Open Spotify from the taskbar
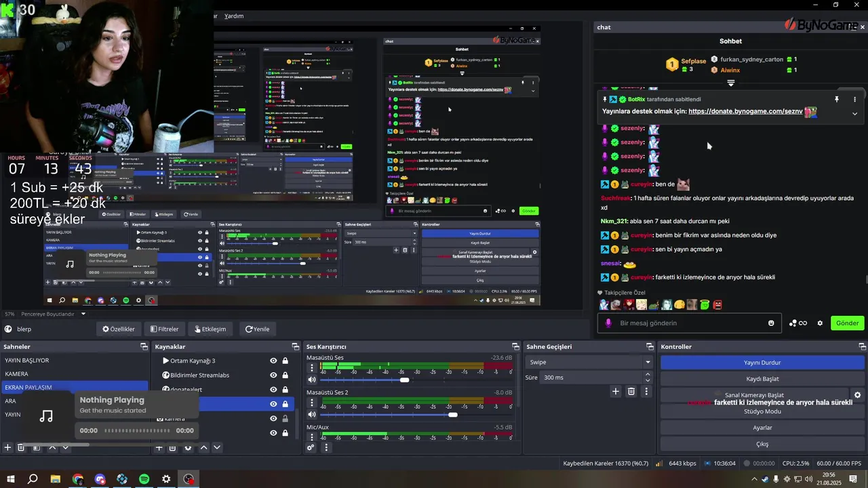The width and height of the screenshot is (868, 488). pyautogui.click(x=144, y=479)
